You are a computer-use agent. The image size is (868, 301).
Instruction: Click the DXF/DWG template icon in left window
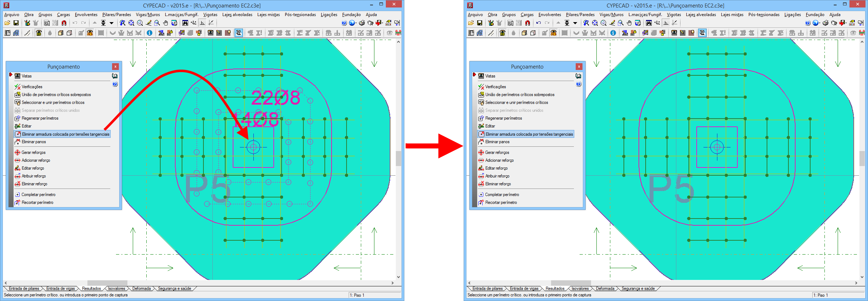coord(46,23)
